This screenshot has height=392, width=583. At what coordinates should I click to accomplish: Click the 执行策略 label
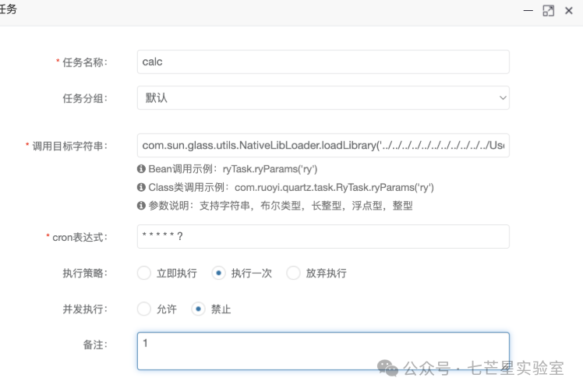85,274
